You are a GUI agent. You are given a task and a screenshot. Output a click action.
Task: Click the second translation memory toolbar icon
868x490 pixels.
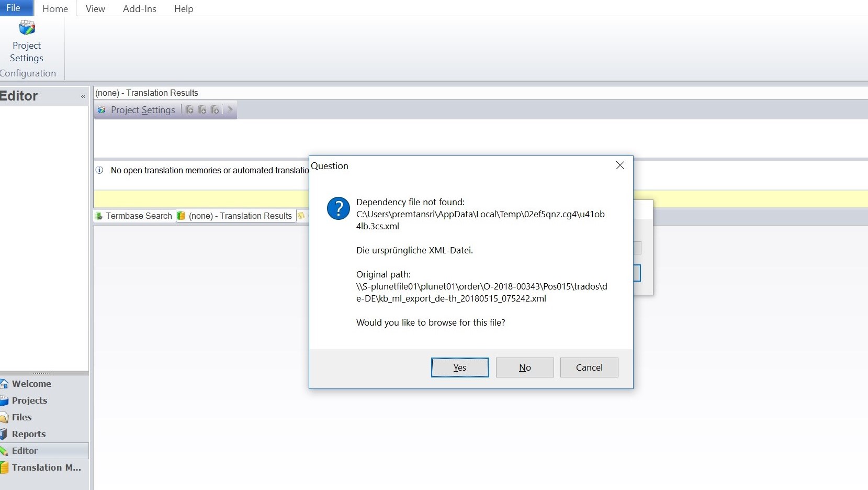pos(202,110)
